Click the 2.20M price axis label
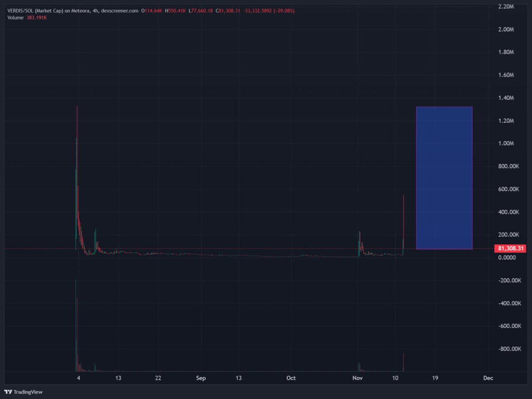 (505, 7)
